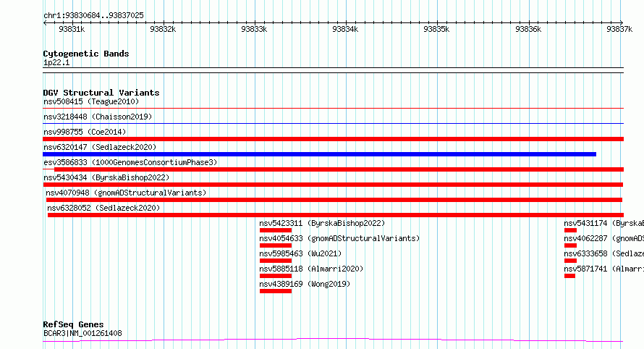
Task: Click the BCAR3|NM_001261408 gene label
Action: [x=82, y=333]
